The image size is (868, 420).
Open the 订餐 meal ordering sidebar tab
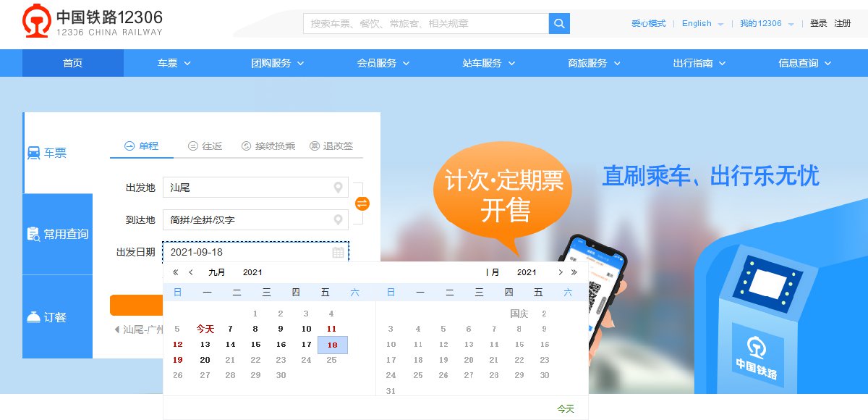point(57,317)
